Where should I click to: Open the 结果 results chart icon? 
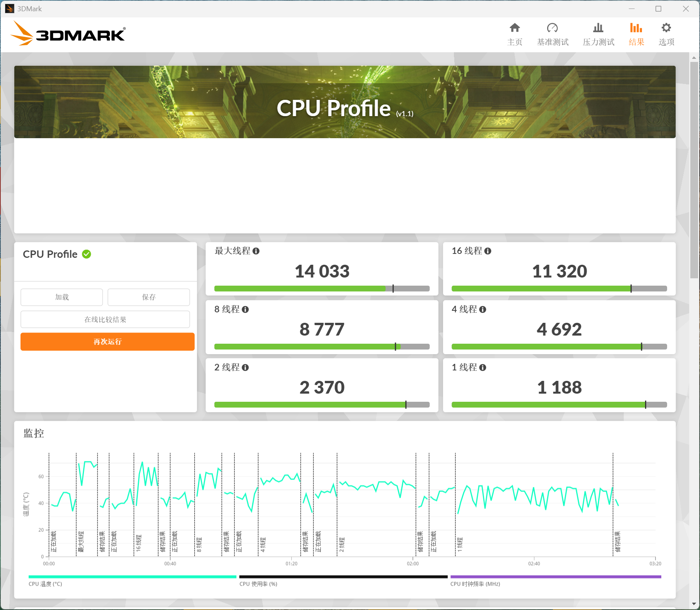[x=636, y=28]
